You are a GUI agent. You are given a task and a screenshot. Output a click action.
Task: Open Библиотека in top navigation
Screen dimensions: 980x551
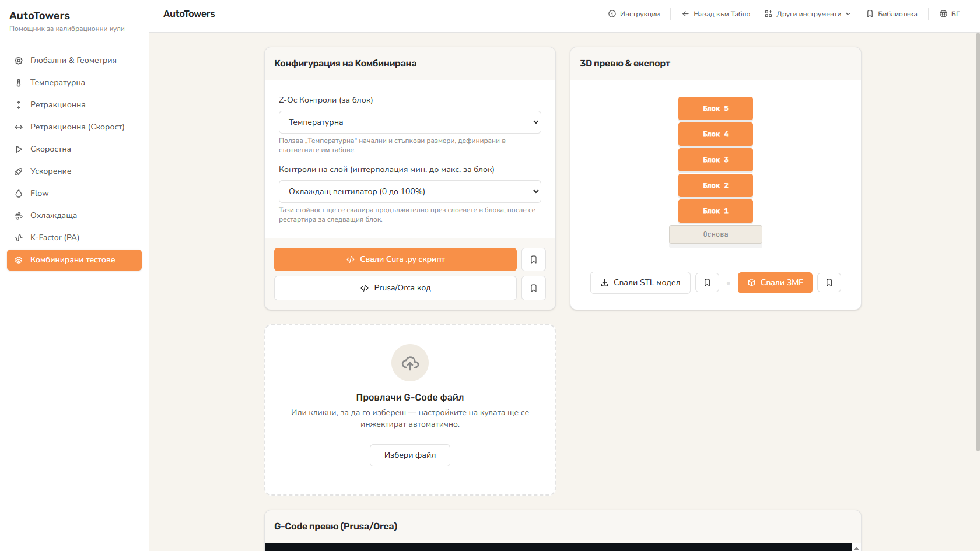892,14
